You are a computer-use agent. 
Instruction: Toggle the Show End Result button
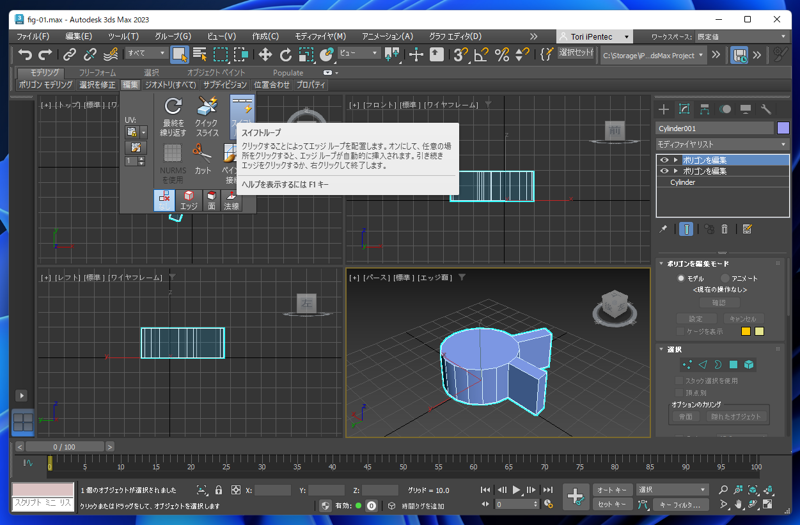tap(686, 229)
